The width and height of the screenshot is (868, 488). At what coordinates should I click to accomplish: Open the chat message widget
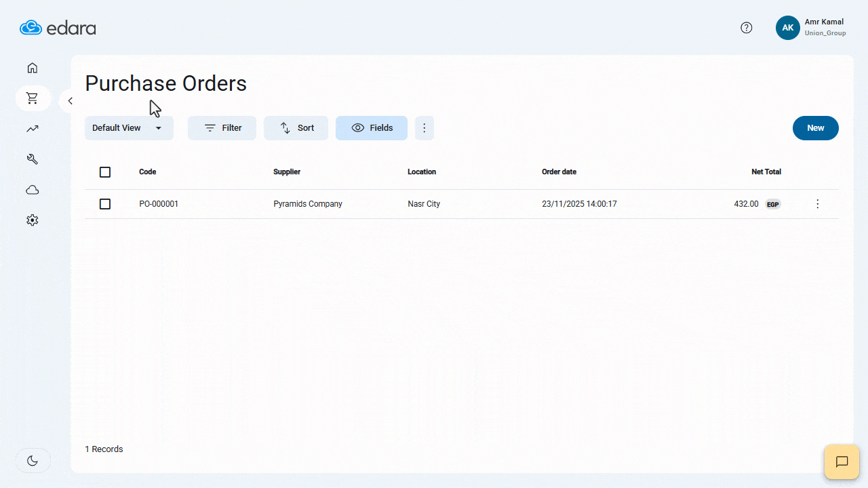coord(842,462)
